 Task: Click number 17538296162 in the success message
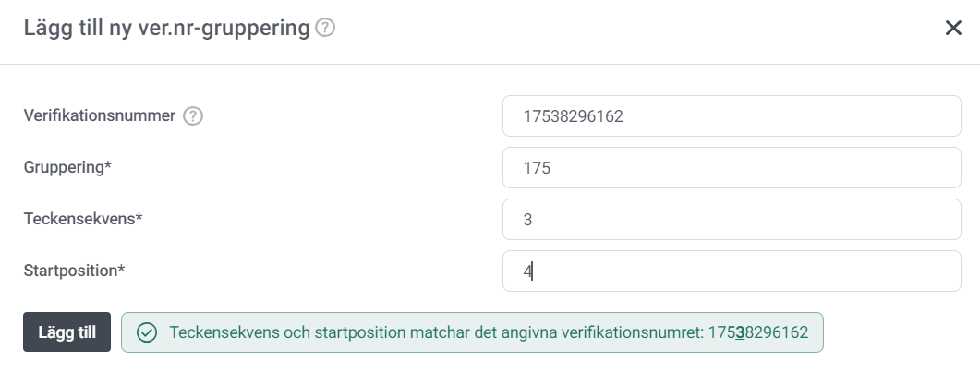(x=758, y=332)
